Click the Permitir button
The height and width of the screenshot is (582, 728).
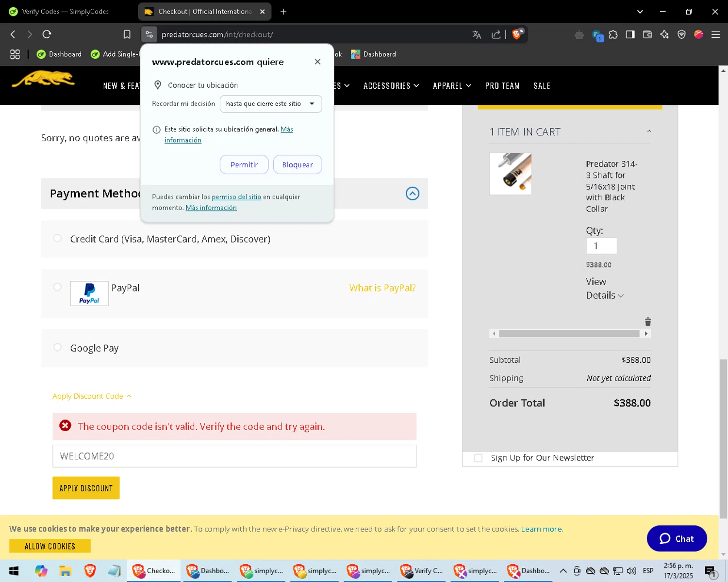coord(244,164)
